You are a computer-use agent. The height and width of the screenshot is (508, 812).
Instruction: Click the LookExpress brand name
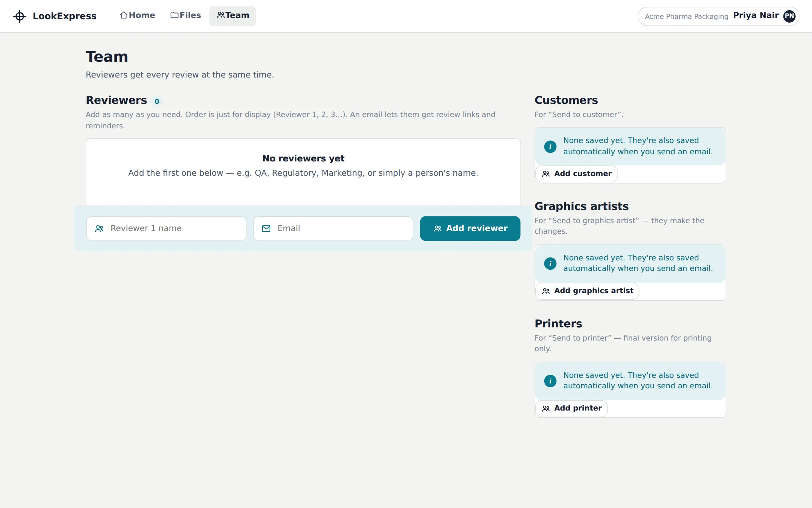coord(65,16)
